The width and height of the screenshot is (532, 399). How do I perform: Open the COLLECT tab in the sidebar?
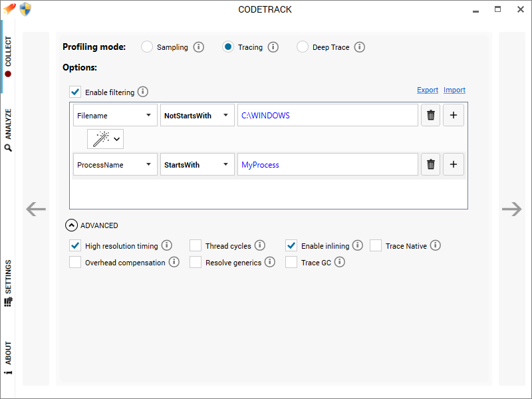click(x=8, y=57)
